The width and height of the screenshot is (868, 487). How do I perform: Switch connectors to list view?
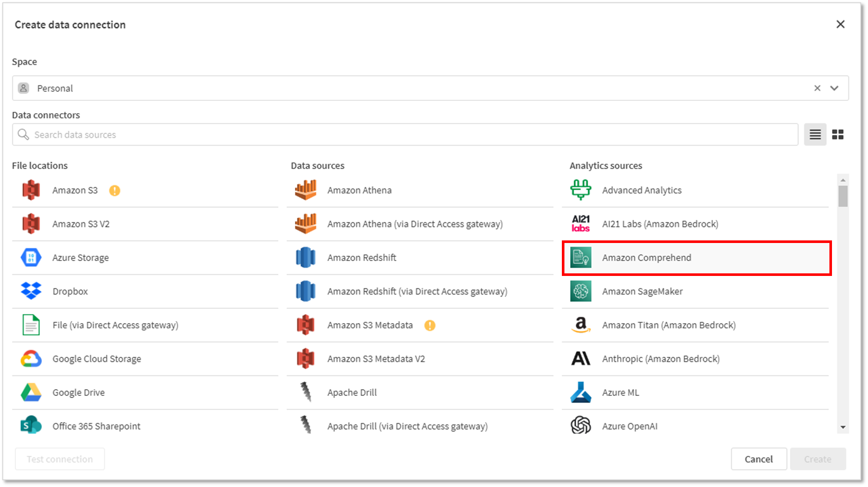point(816,134)
